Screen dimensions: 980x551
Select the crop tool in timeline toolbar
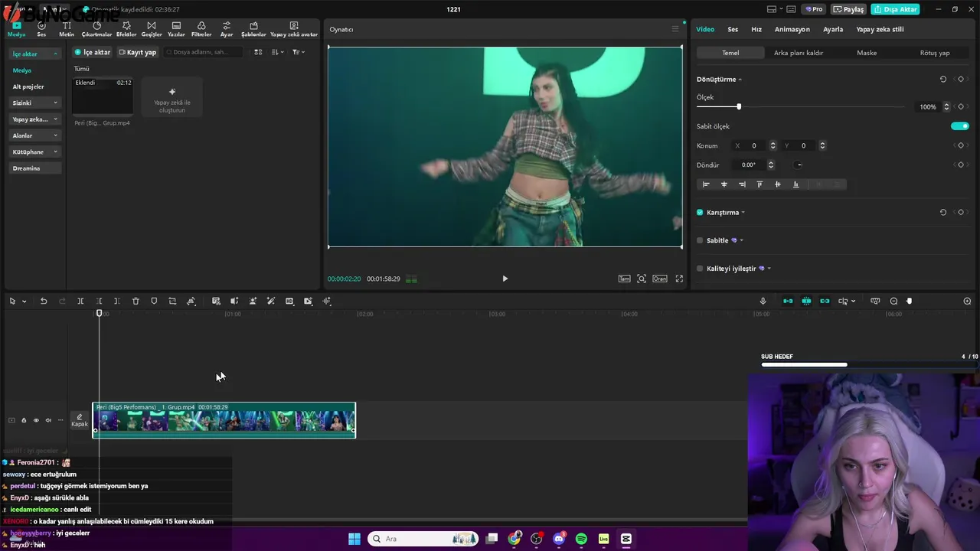172,301
